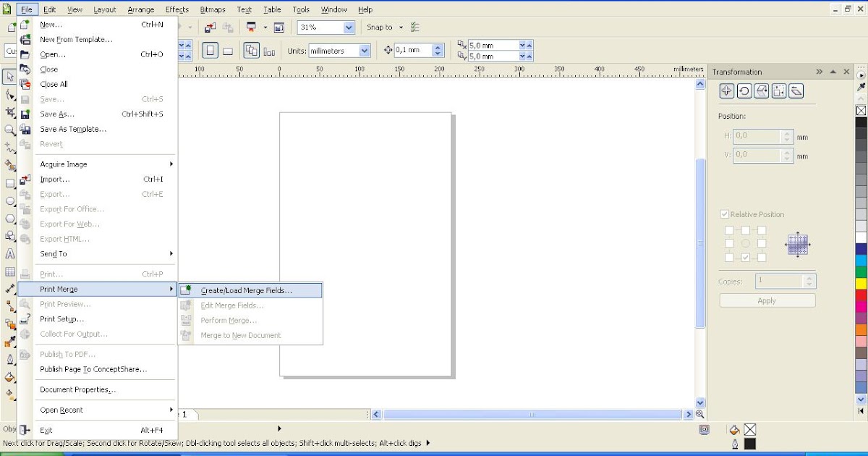
Task: Open the 31% zoom level dropdown
Action: [349, 27]
